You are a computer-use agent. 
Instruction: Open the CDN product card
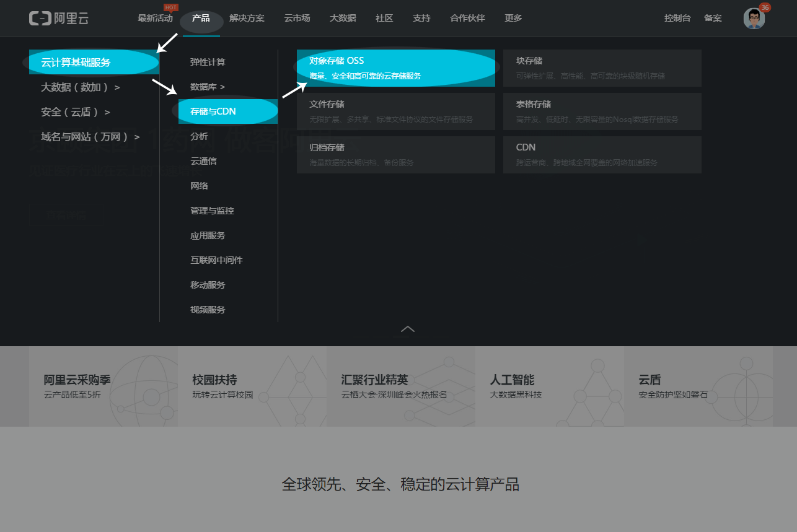pyautogui.click(x=602, y=155)
